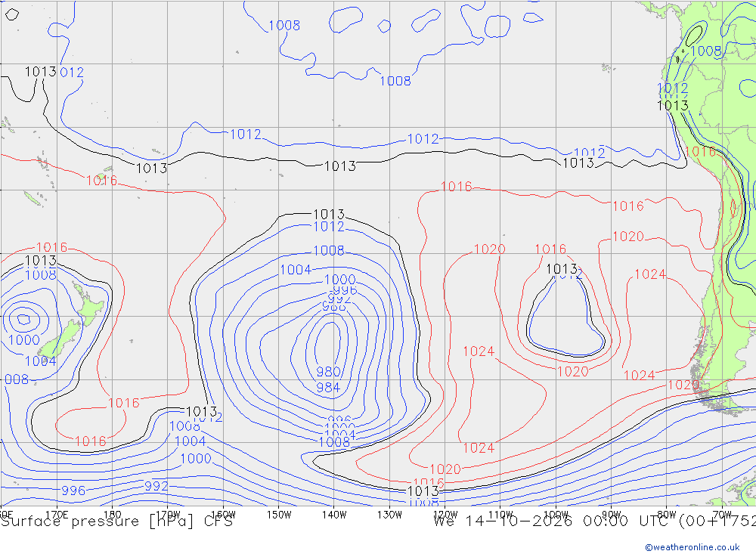Click the 1013 label above the 120W marker
Image resolution: width=756 pixels, height=554 pixels.
pos(423,491)
